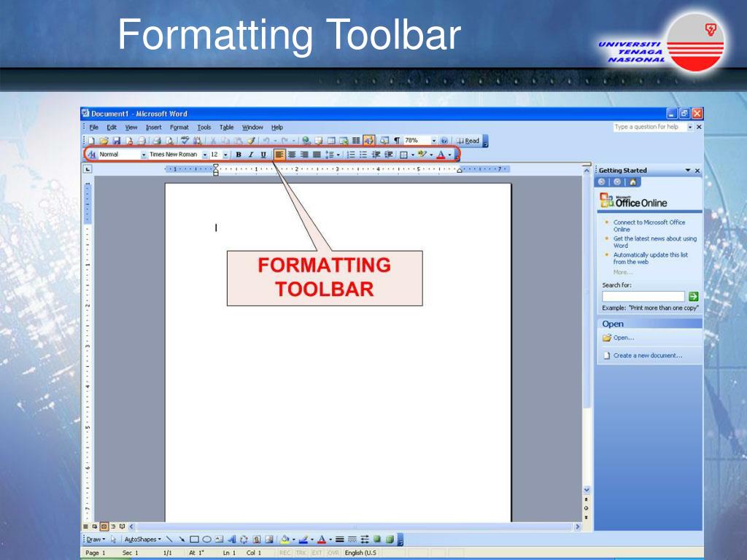The height and width of the screenshot is (560, 747).
Task: Click Create a new document link
Action: (648, 355)
